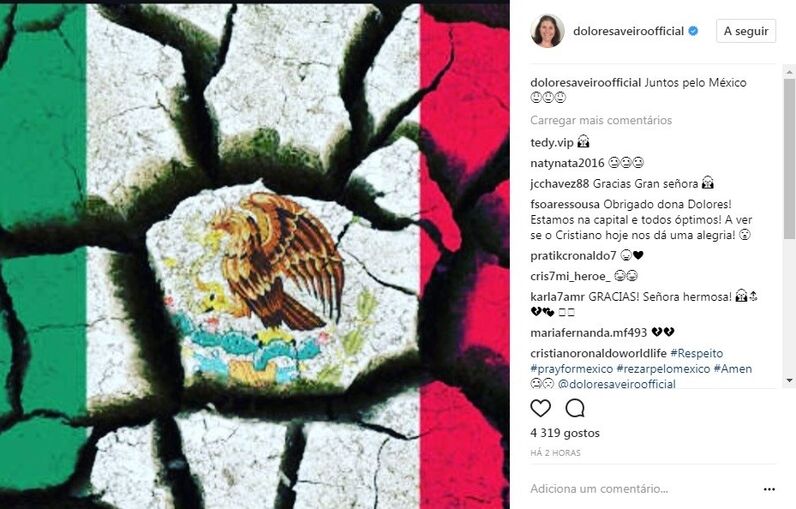Open the #prayformexico hashtag
This screenshot has height=509, width=796.
(572, 369)
